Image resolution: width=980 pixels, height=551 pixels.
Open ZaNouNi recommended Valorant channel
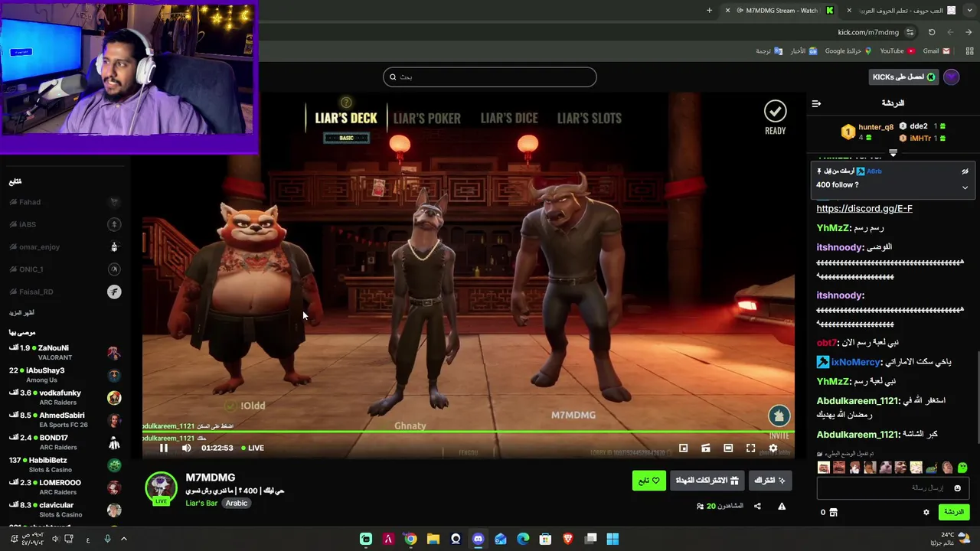[x=65, y=352]
